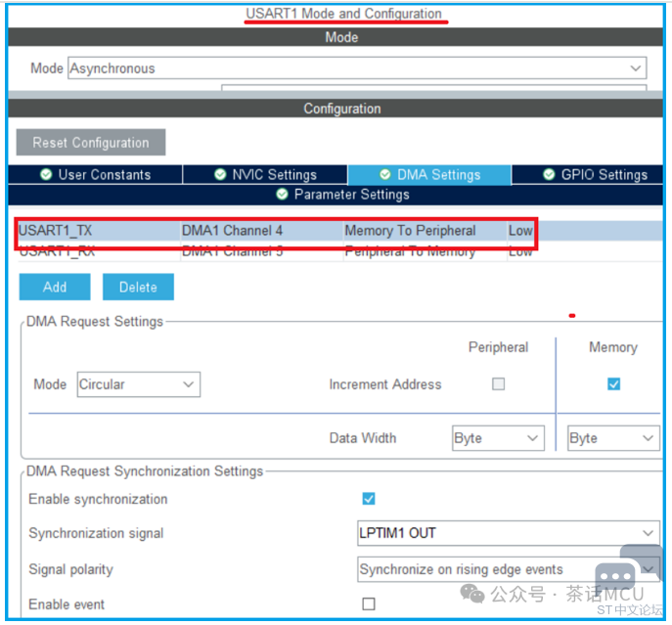Toggle the Enable synchronization checkbox
This screenshot has height=625, width=672.
tap(369, 499)
